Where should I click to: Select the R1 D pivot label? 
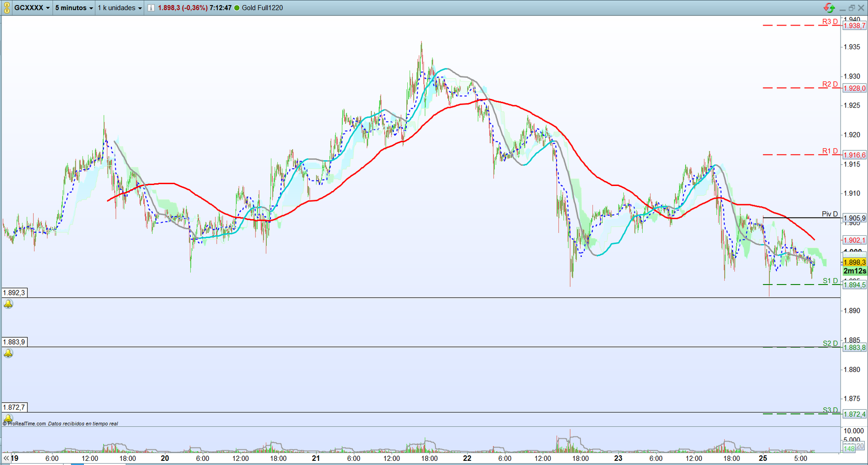[830, 151]
